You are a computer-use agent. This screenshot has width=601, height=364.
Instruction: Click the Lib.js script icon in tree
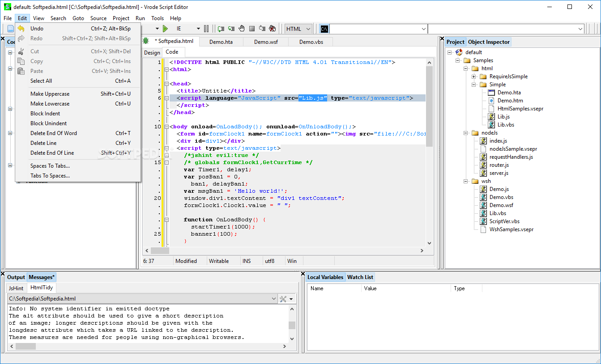coord(491,117)
